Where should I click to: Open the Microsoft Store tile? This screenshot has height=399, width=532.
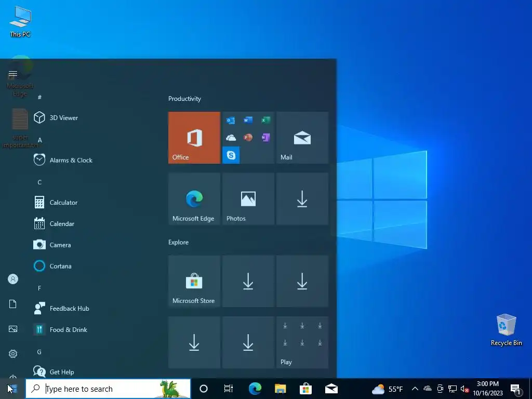(x=194, y=281)
